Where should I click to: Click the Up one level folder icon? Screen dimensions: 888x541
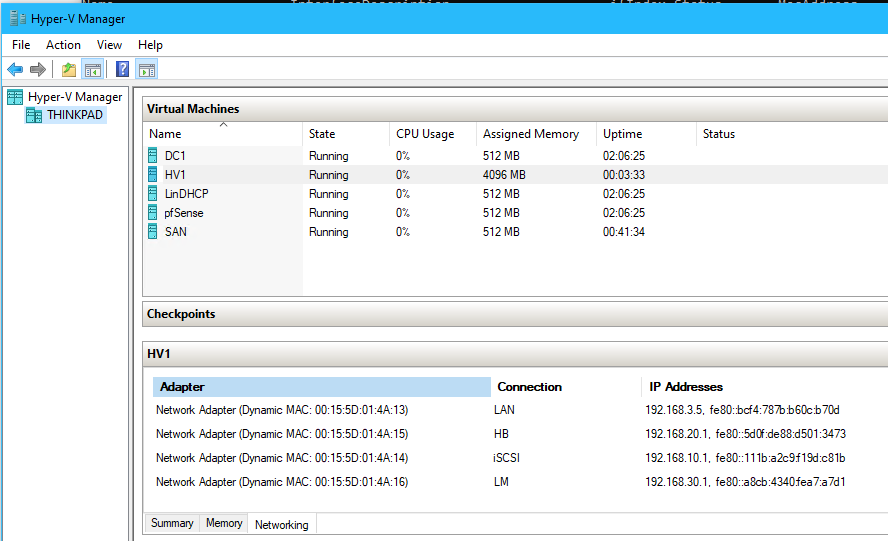[x=69, y=70]
